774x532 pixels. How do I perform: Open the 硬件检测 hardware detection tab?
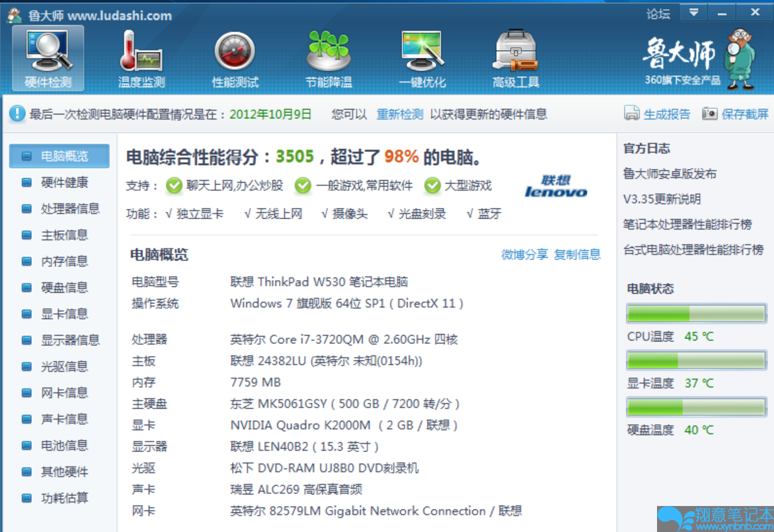pos(48,58)
